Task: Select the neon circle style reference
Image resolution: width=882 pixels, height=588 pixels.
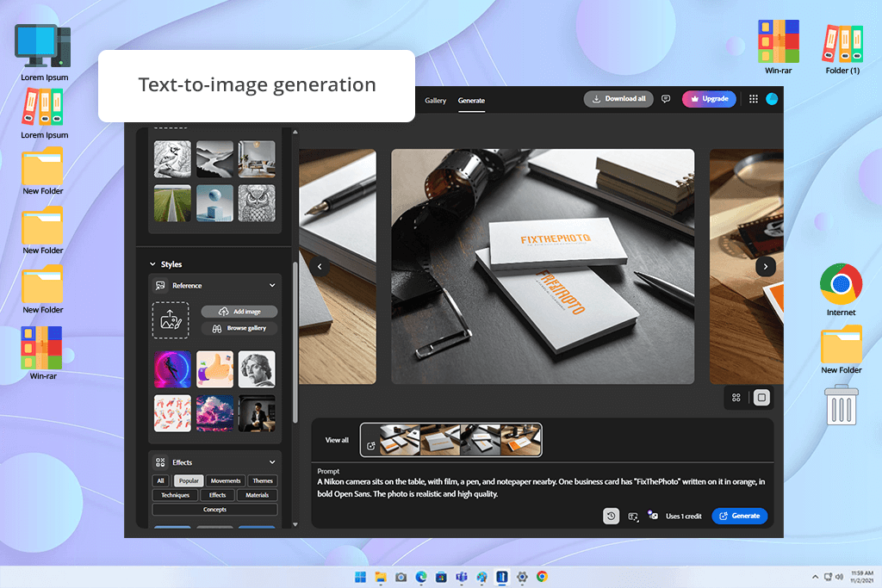Action: point(172,369)
